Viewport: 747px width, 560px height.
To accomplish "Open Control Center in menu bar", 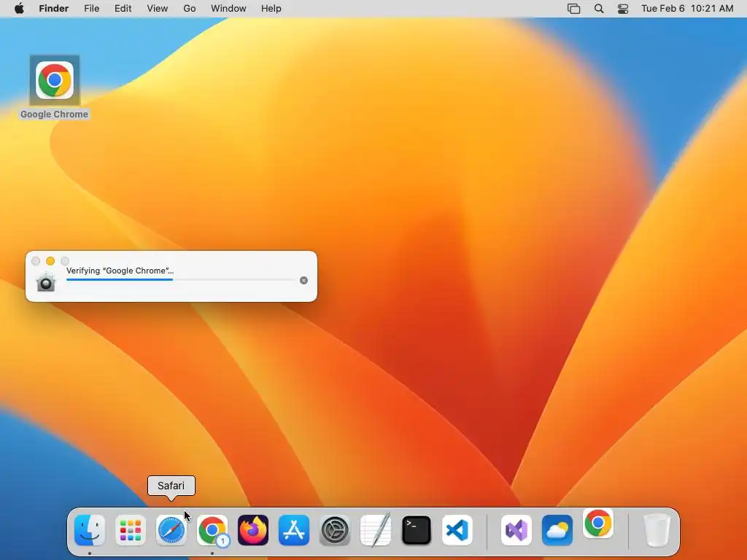I will click(x=623, y=9).
